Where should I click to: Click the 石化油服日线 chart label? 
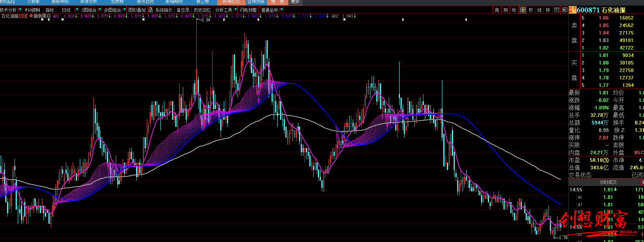pos(14,16)
